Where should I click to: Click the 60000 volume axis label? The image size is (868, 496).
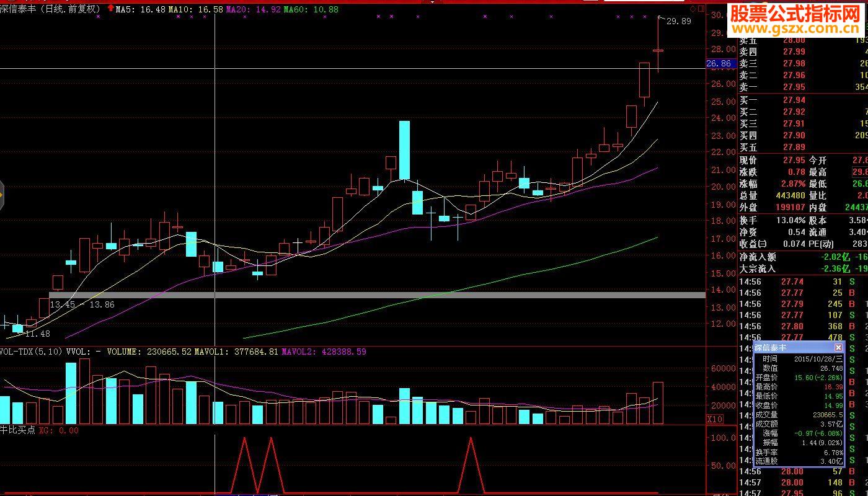pyautogui.click(x=724, y=368)
